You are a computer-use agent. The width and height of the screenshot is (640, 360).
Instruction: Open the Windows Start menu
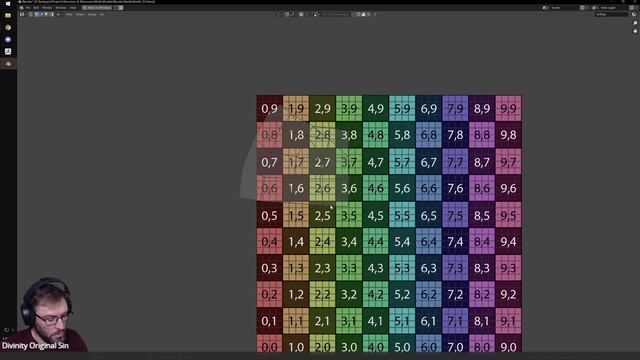8,4
